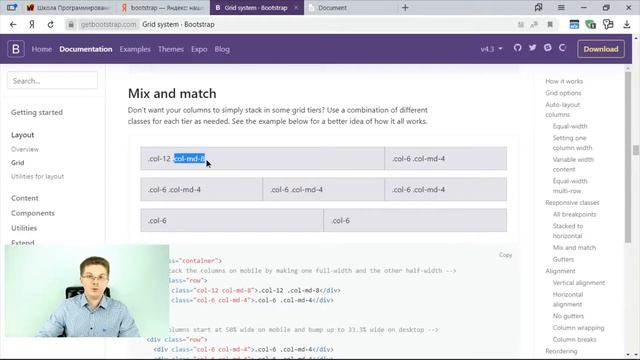Screen dimensions: 640x360
Task: Reload the page with refresh icon
Action: coord(50,24)
